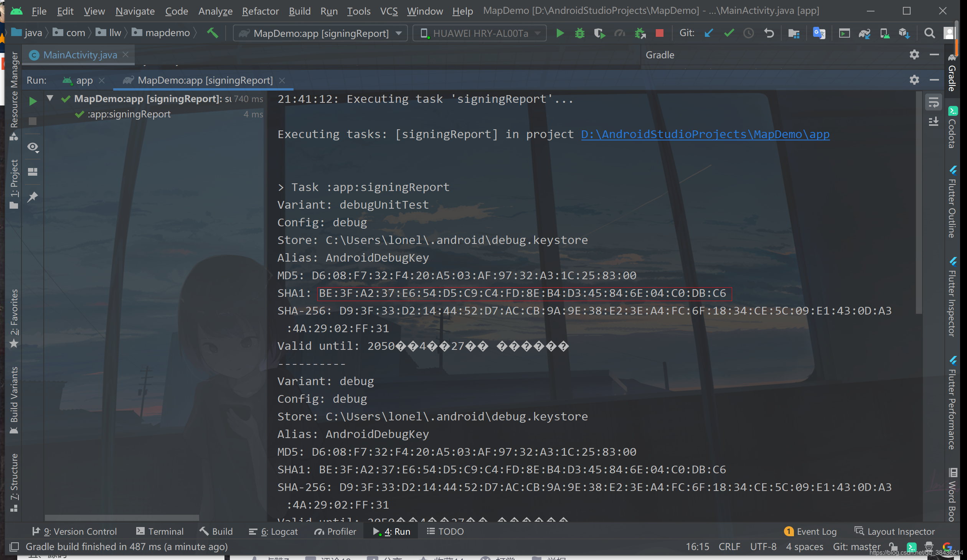The width and height of the screenshot is (967, 560).
Task: Run app with coverage shield icon
Action: tap(599, 33)
